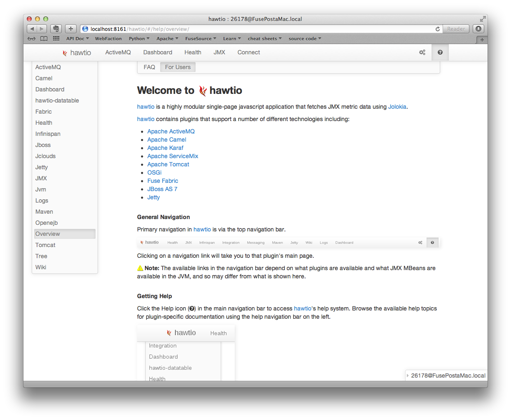Expand the API Doc bookmarks folder
The image size is (511, 420).
point(77,39)
